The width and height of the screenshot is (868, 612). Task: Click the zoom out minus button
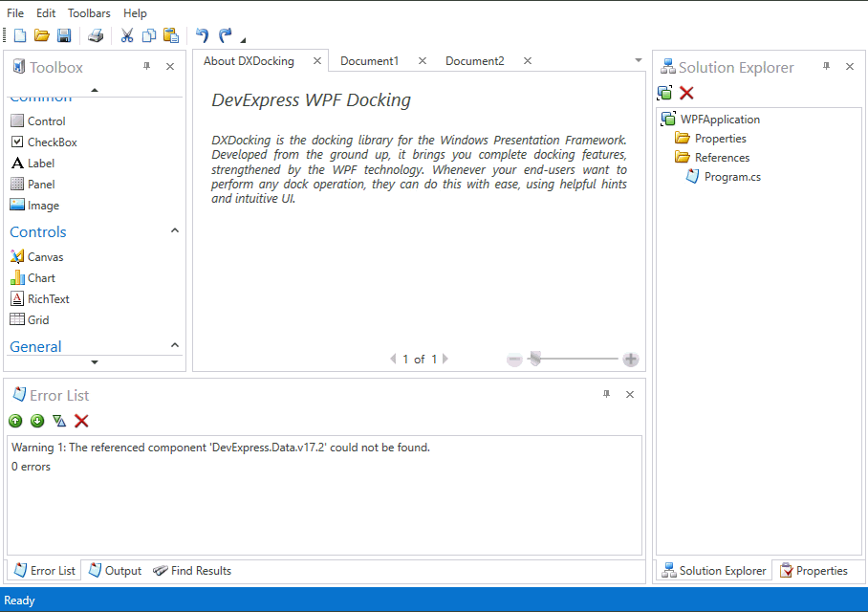point(514,360)
